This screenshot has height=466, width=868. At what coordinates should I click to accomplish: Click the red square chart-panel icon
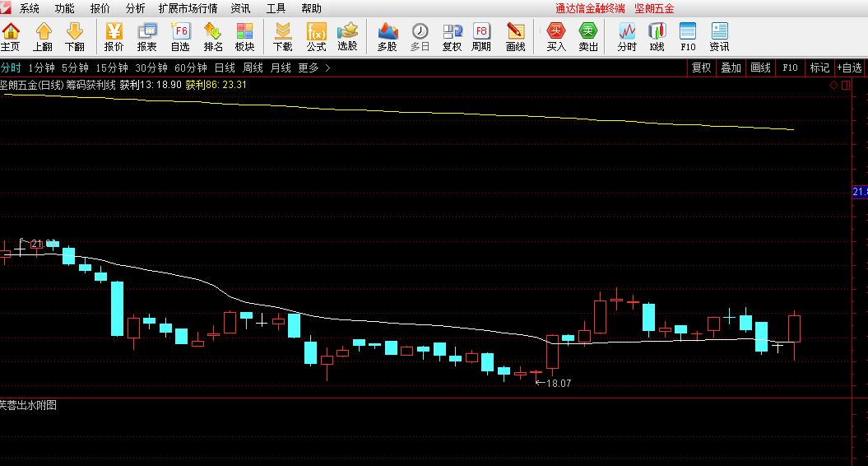(x=846, y=86)
